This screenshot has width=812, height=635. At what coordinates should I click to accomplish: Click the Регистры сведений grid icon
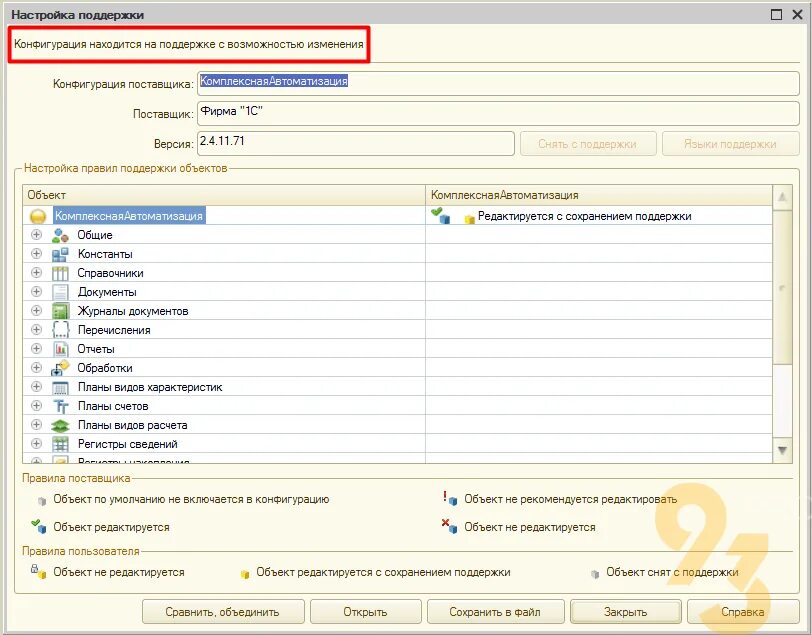point(60,444)
